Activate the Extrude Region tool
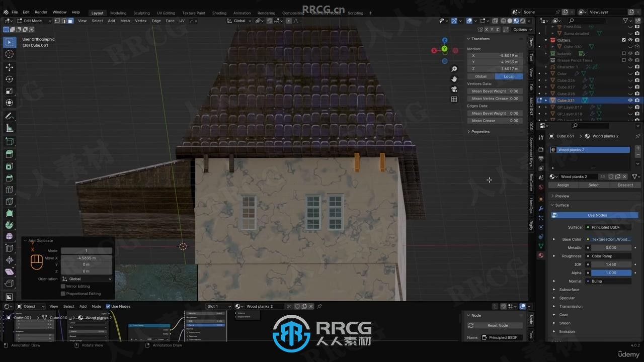The width and height of the screenshot is (644, 362). pos(10,154)
